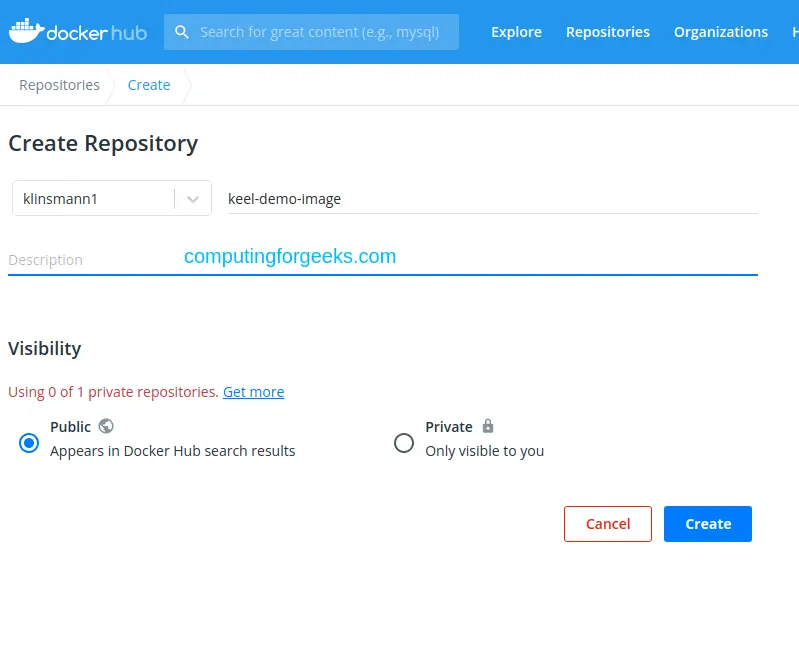Click the lock icon beside Private
Screen dimensions: 799x658
coord(488,426)
